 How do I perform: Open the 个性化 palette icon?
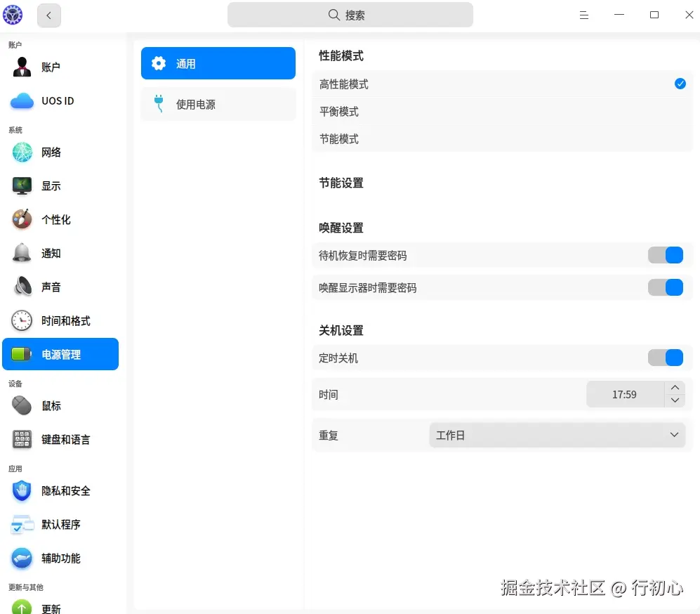coord(22,219)
